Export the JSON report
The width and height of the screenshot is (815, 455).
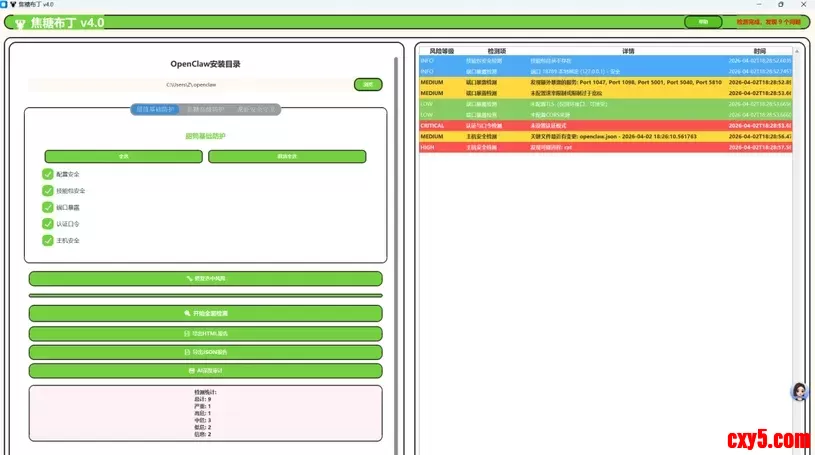(x=205, y=352)
